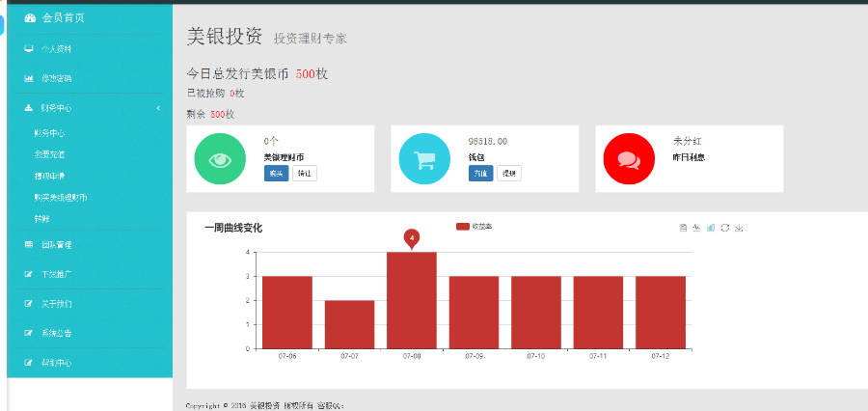The height and width of the screenshot is (411, 868).
Task: Click the blue 购买 button
Action: pos(276,174)
